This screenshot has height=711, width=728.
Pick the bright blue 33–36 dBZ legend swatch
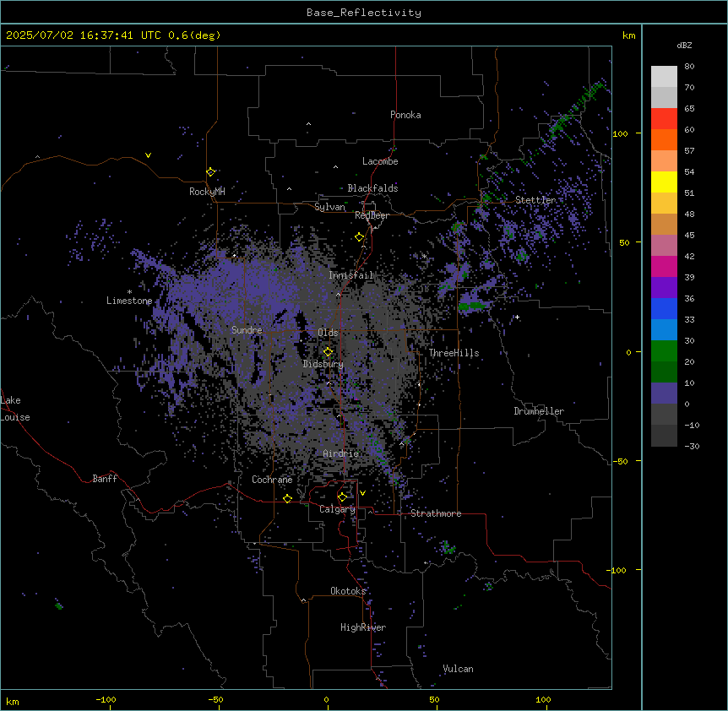click(x=664, y=308)
